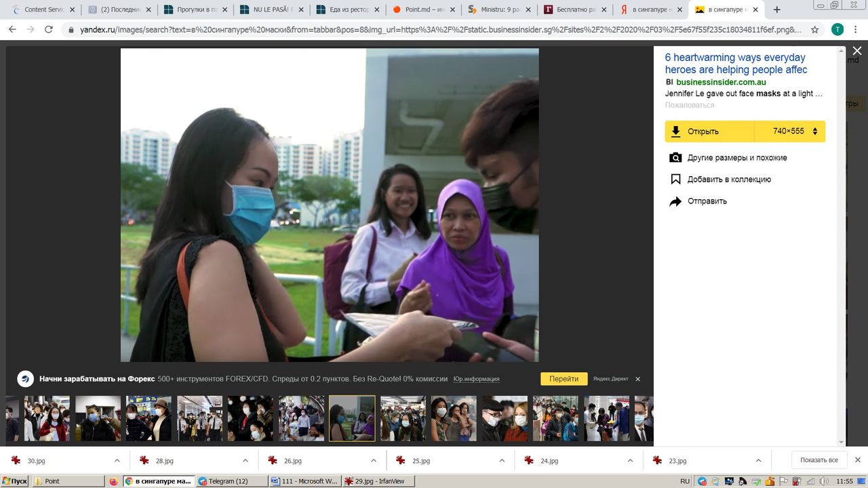Open the 6 heartwarming ways article title
The height and width of the screenshot is (488, 868).
[736, 64]
